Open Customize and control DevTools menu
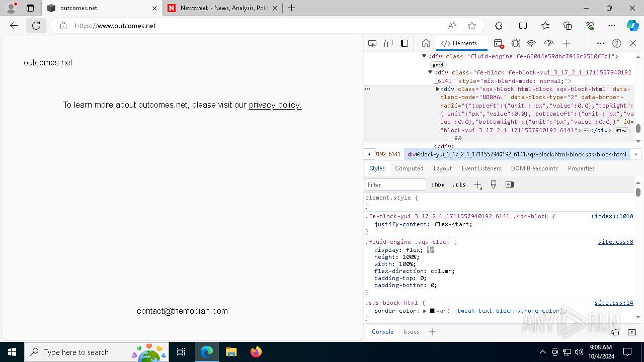Screen dimensions: 644x362 point(601,43)
